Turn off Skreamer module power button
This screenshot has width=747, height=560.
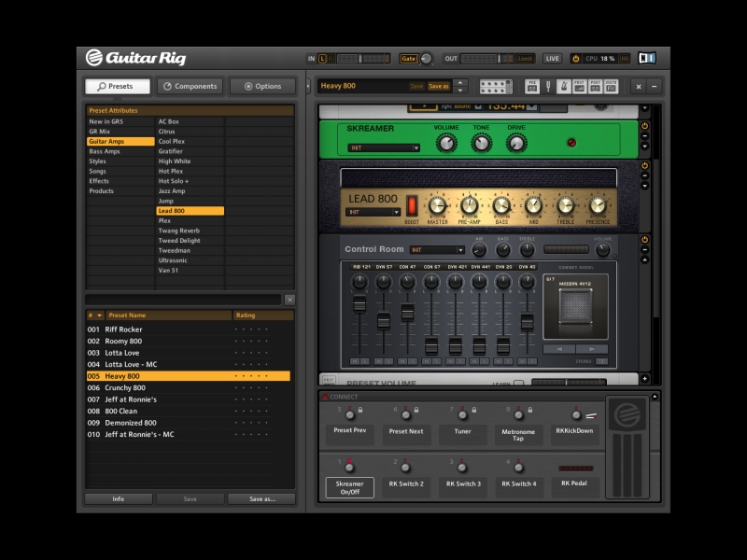tap(644, 125)
